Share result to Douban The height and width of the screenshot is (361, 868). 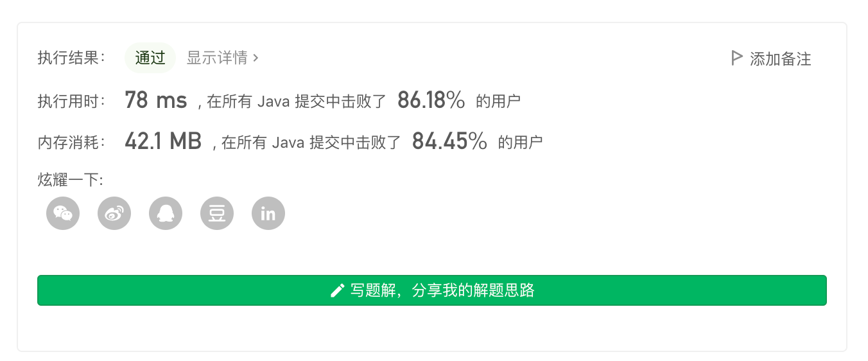[x=217, y=213]
